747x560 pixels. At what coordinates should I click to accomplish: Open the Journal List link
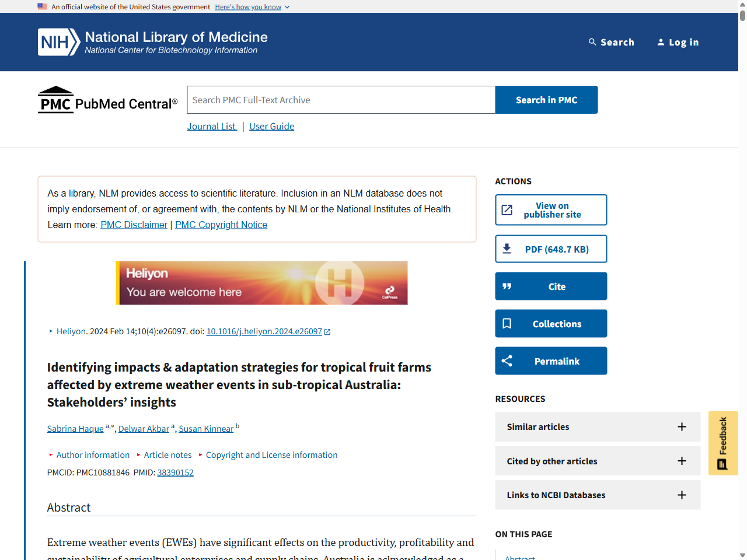tap(212, 127)
